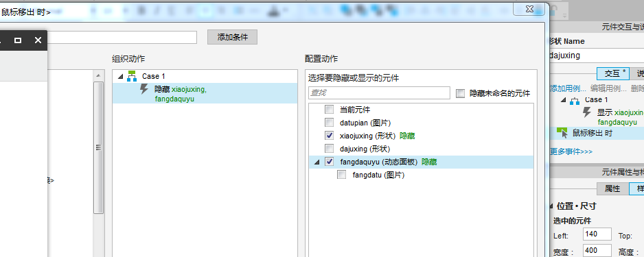This screenshot has width=644, height=257.
Task: Close the case editor dialog
Action: [529, 9]
